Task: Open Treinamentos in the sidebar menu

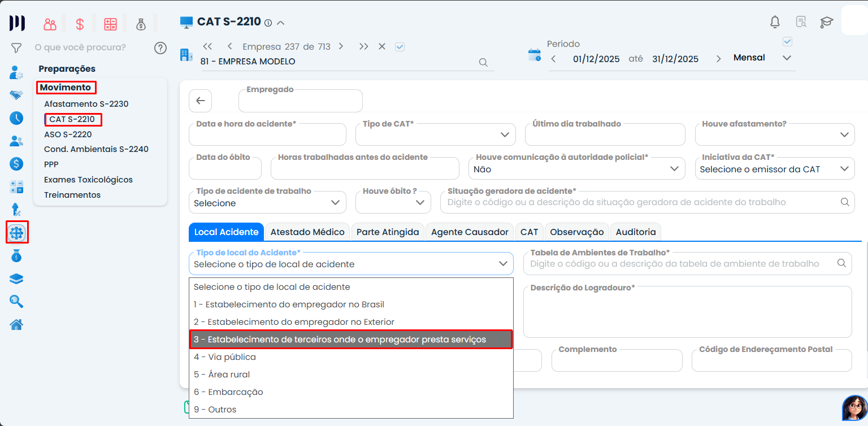Action: pos(72,195)
